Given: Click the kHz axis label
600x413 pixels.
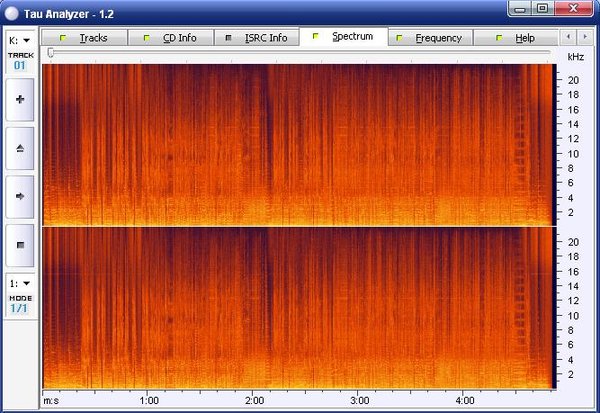Looking at the screenshot, I should tap(576, 57).
